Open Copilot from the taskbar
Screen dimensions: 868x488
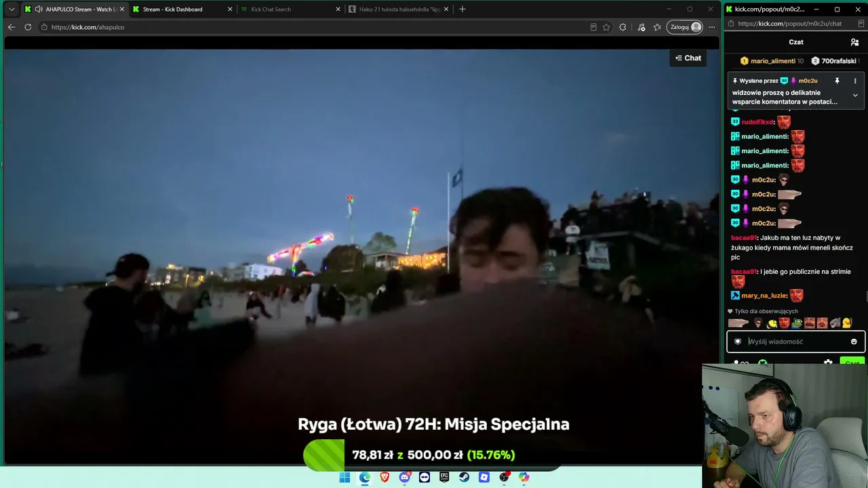coord(524,477)
